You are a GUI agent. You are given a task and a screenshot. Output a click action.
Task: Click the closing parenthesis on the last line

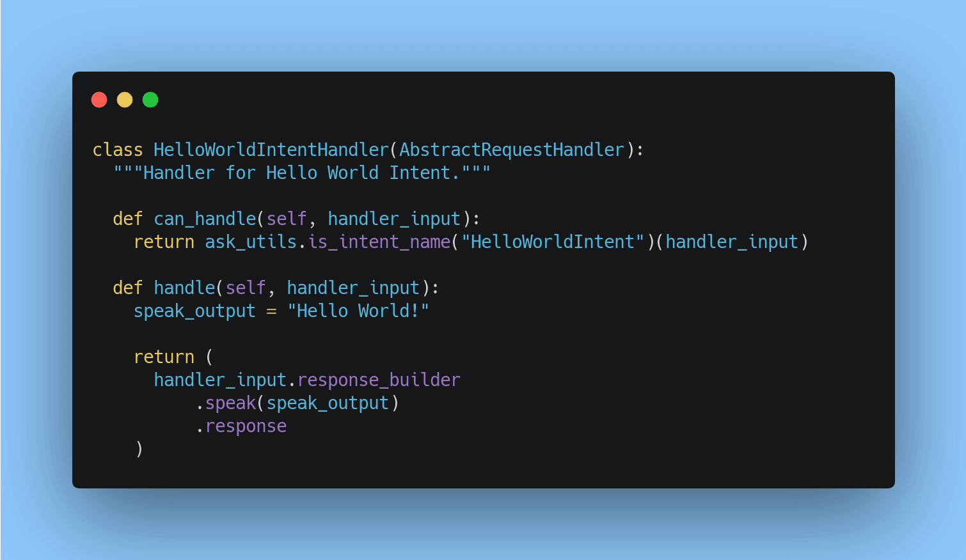[139, 449]
